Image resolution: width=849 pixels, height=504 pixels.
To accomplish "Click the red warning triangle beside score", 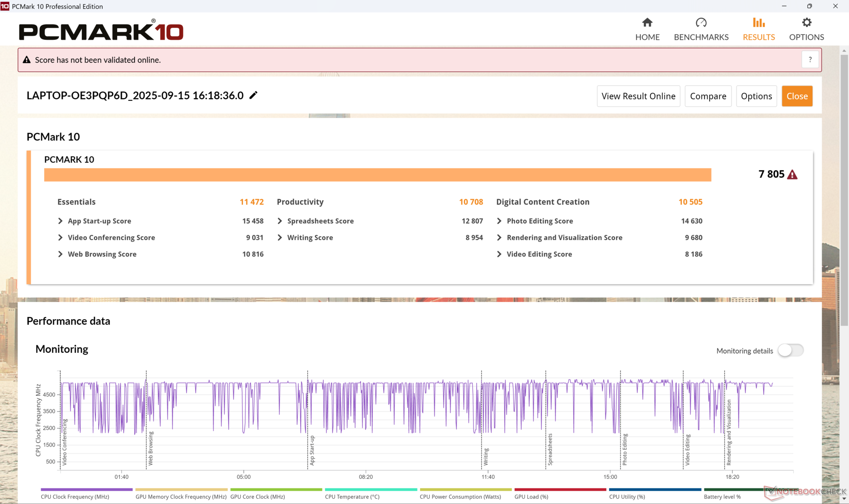I will pyautogui.click(x=792, y=175).
